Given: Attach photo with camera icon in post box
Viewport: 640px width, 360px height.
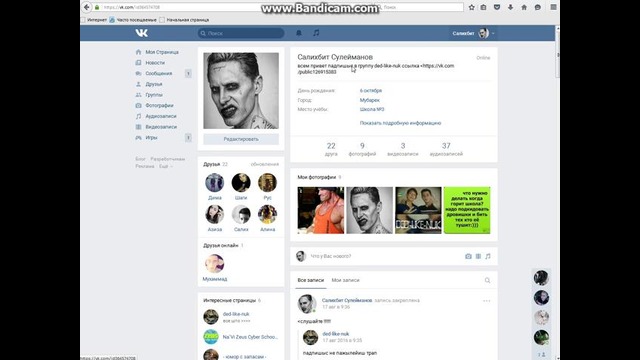Looking at the screenshot, I should [468, 256].
